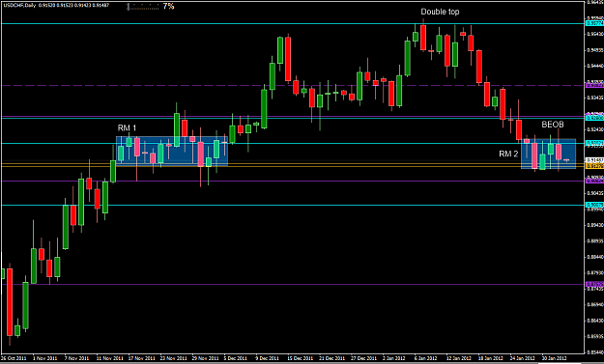Image resolution: width=604 pixels, height=364 pixels.
Task: Click the "24 Jan 2012" date label
Action: (x=523, y=358)
